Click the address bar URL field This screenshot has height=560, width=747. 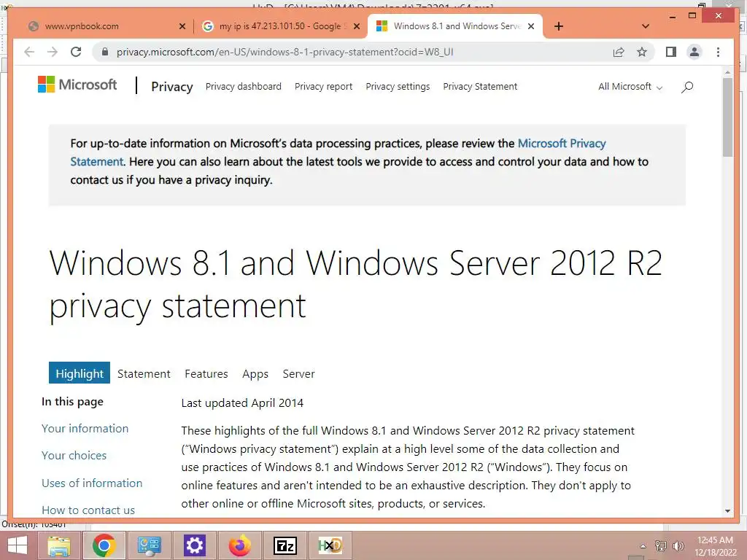click(285, 52)
